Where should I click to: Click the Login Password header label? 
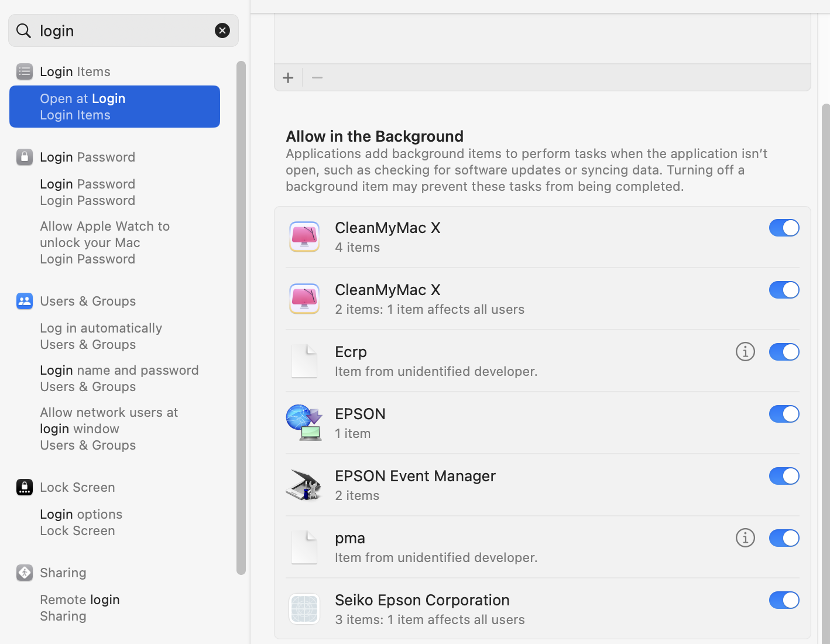click(x=88, y=157)
